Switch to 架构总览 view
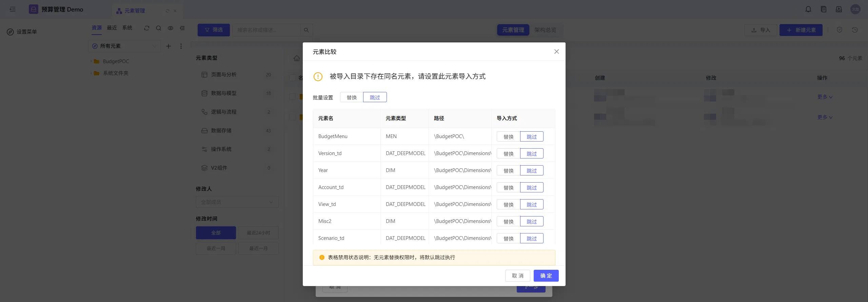Viewport: 868px width, 302px height. (x=545, y=30)
